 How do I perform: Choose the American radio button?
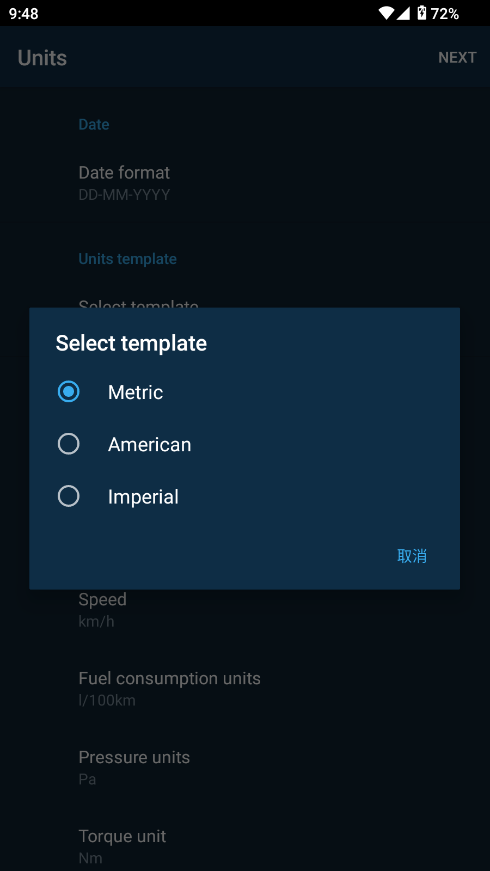(x=68, y=444)
